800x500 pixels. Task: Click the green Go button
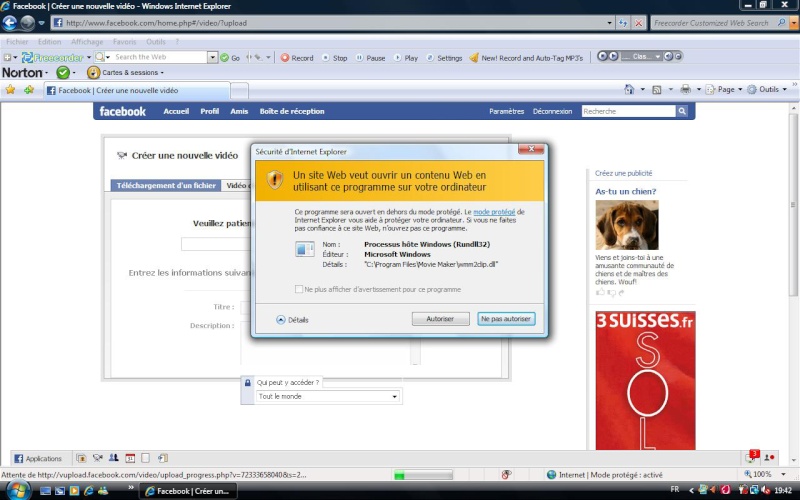230,58
